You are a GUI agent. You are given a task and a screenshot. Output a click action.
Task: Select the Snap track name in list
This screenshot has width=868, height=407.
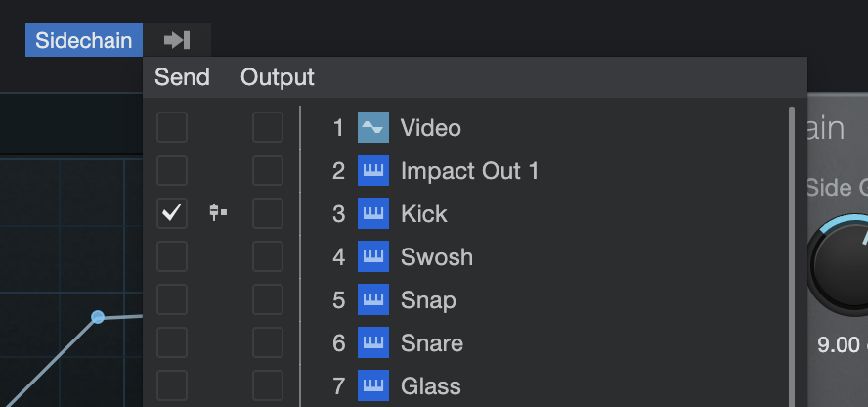(428, 300)
